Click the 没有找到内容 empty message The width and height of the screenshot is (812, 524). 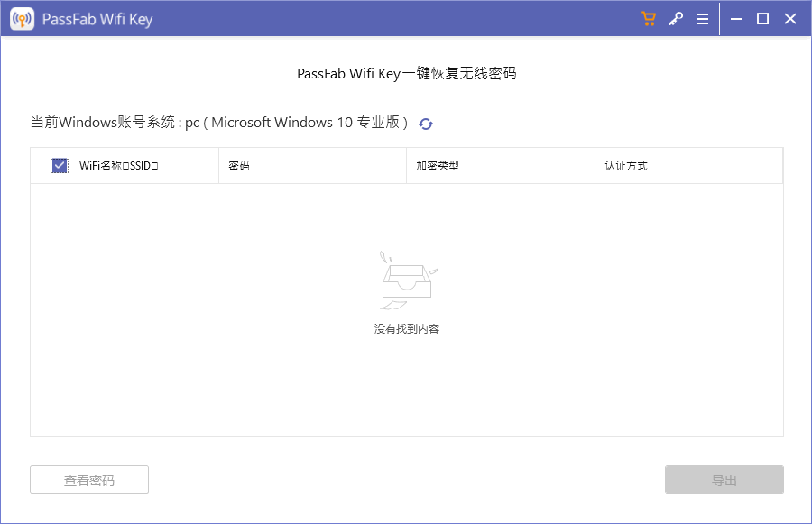point(407,329)
